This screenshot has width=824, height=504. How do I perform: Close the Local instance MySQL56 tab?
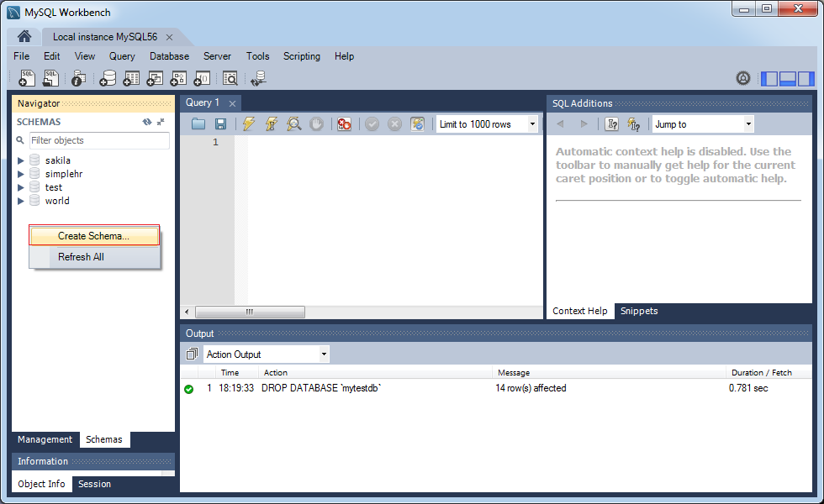(x=169, y=37)
